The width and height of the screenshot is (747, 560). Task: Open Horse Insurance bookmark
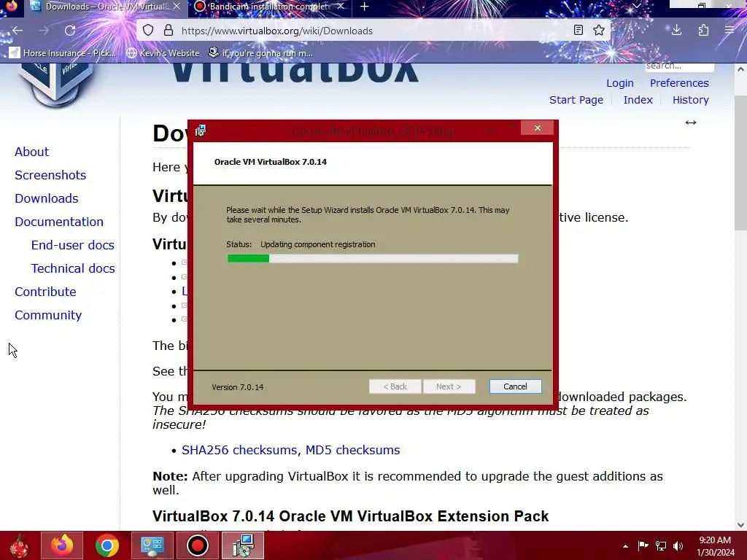[x=63, y=52]
